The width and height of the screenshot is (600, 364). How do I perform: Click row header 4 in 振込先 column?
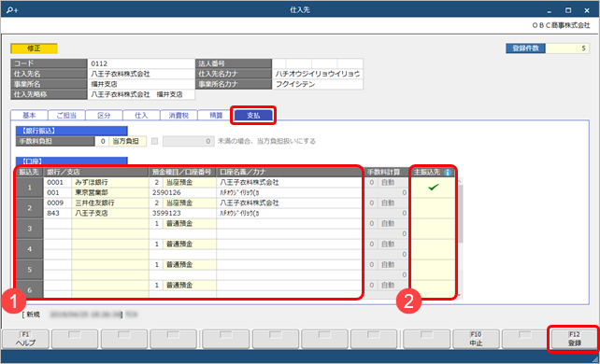pyautogui.click(x=30, y=249)
